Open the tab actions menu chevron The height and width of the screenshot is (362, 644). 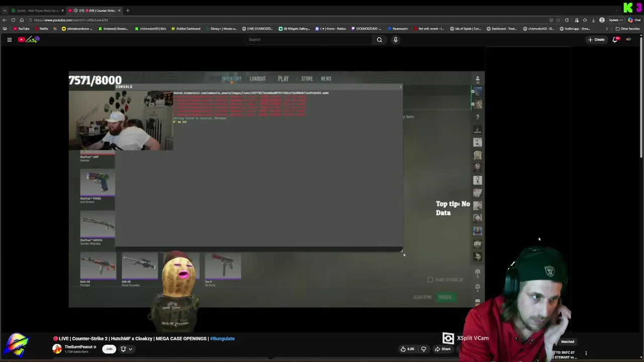click(5, 11)
